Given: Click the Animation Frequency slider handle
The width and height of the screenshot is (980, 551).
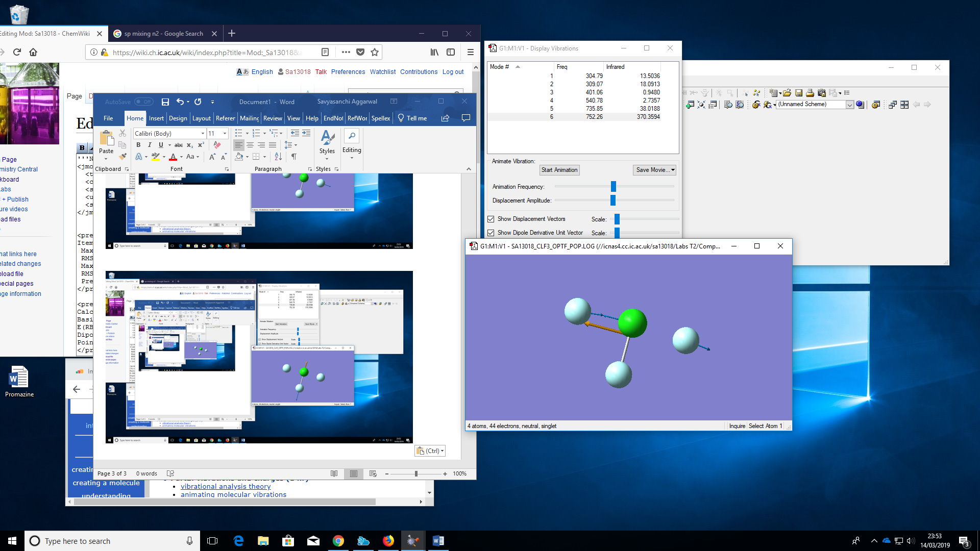Looking at the screenshot, I should 614,187.
